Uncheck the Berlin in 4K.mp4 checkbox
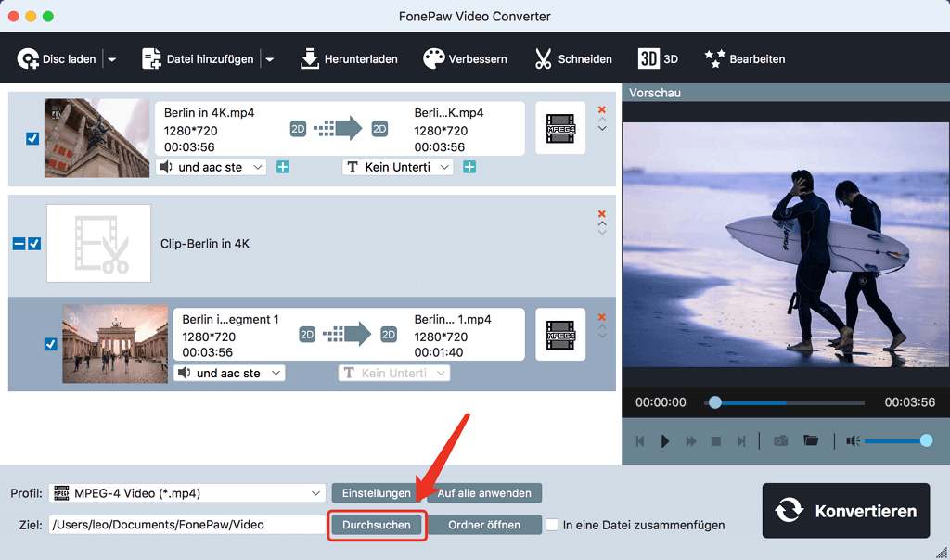 coord(32,139)
